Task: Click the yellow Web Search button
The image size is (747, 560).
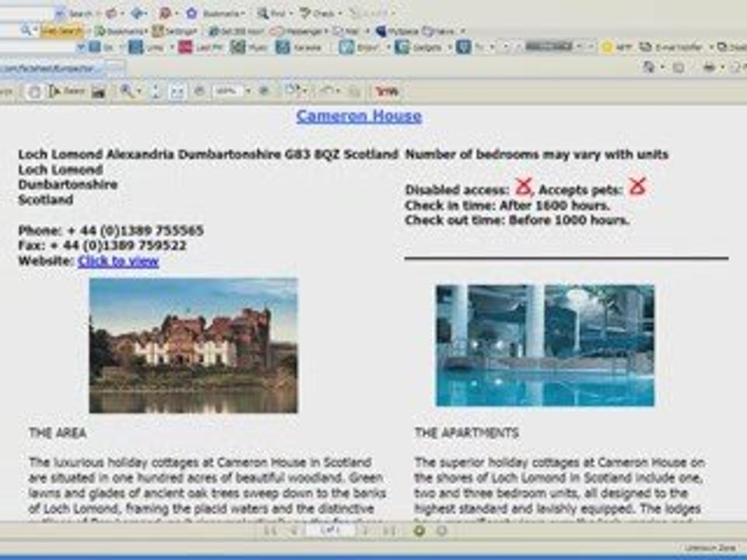Action: pos(62,31)
